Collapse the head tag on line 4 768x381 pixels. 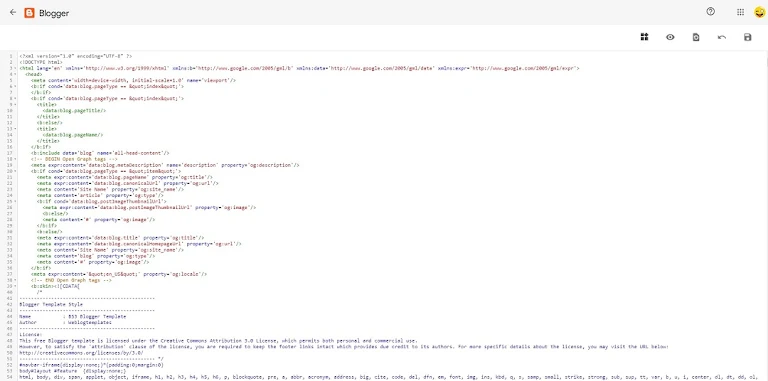[15, 74]
